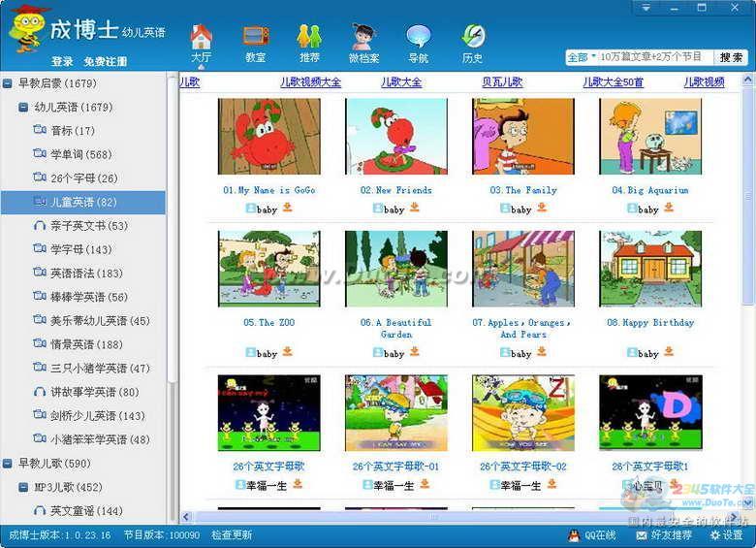Collapse the MP3儿歌(452) tree node
Screen dimensions: 756x548
coord(22,487)
